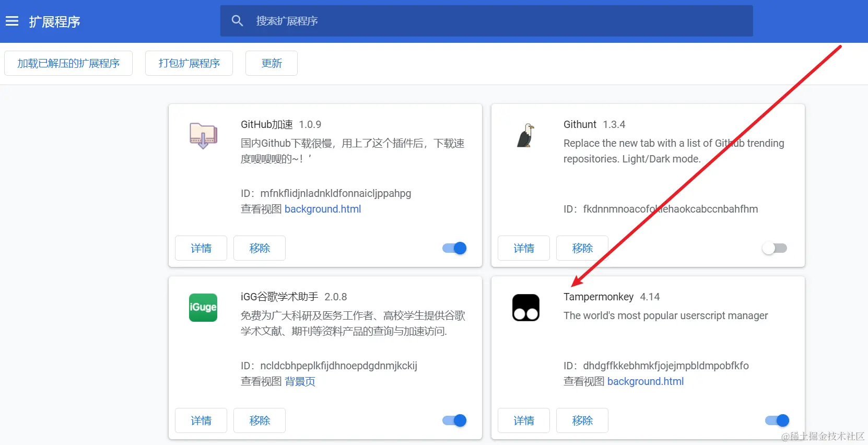Click the 更新 button

(x=272, y=63)
